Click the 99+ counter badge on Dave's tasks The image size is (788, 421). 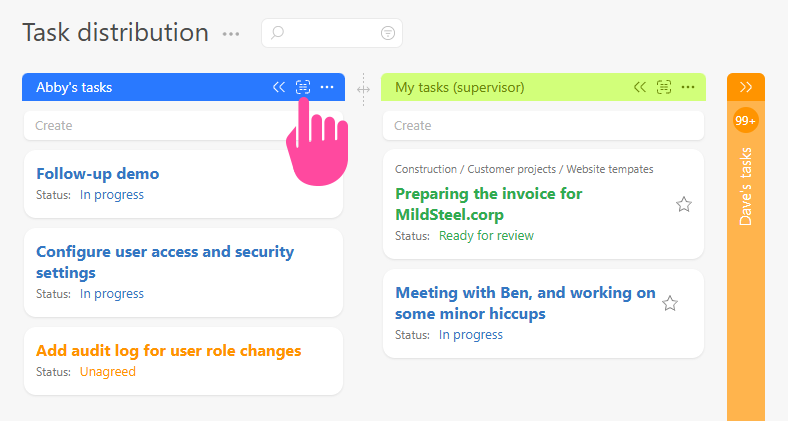click(746, 121)
